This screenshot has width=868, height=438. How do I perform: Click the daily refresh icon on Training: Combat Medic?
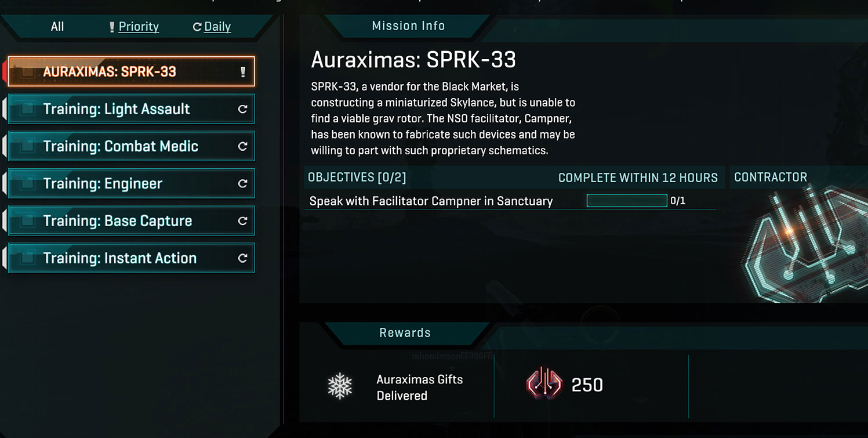pyautogui.click(x=243, y=146)
